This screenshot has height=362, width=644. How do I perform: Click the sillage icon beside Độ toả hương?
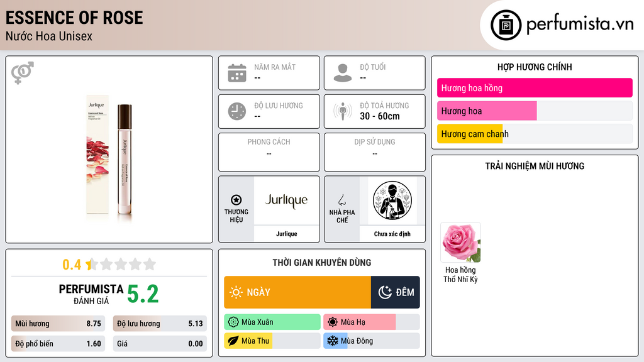click(343, 111)
